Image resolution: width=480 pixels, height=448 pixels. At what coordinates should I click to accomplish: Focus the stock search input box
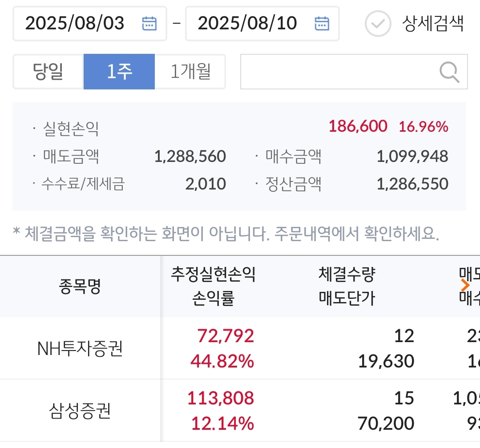click(354, 72)
